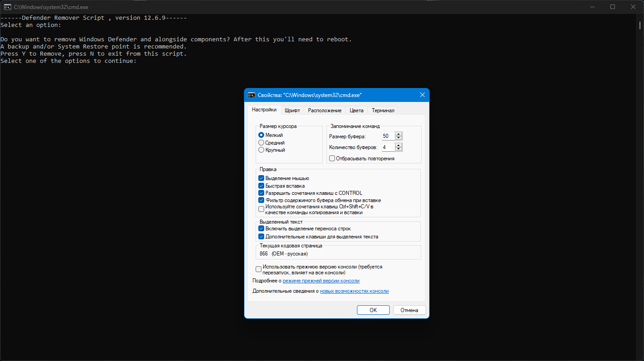The image size is (644, 361).
Task: Switch to the Шрифт tab
Action: (292, 110)
